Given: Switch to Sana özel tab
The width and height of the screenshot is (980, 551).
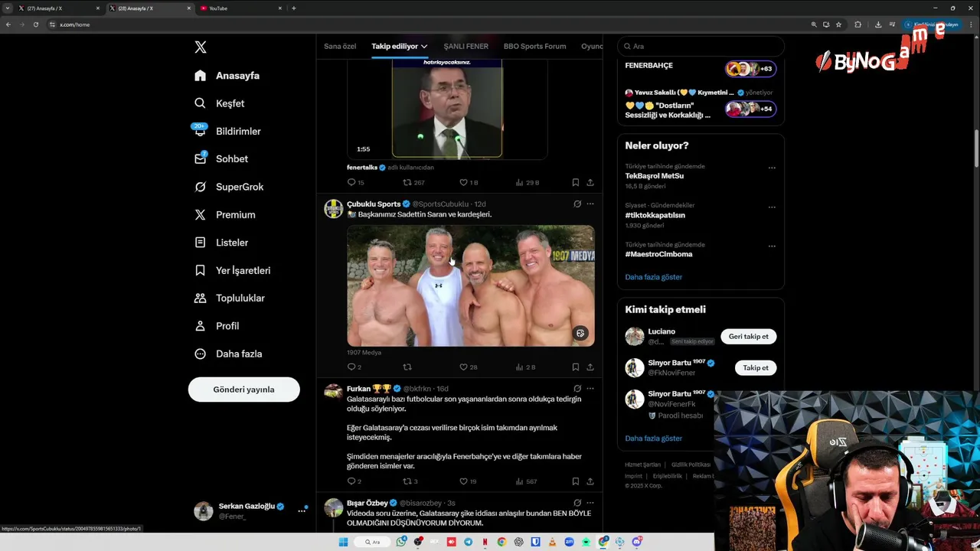Looking at the screenshot, I should point(340,46).
